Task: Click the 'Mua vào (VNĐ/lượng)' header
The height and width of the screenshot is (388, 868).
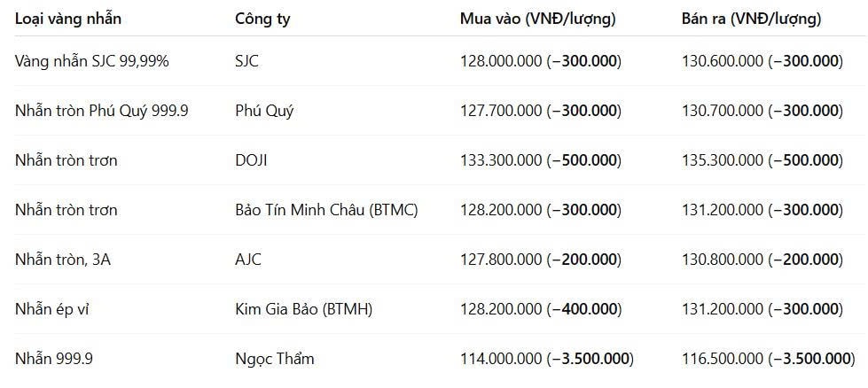Action: point(538,19)
